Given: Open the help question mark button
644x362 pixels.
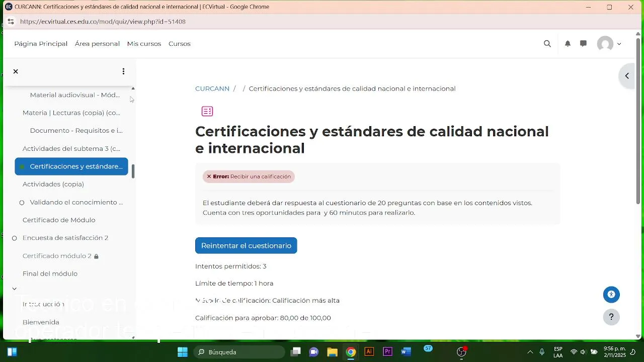Looking at the screenshot, I should tap(611, 317).
